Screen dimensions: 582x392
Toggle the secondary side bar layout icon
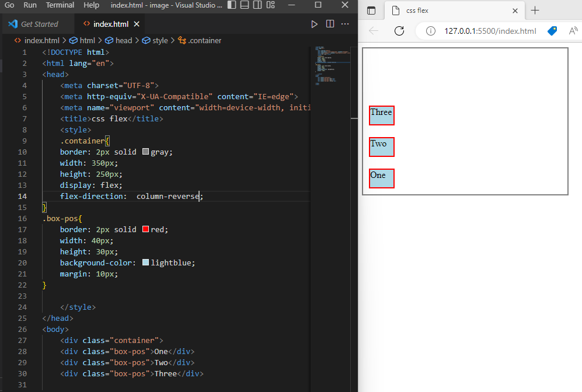click(257, 5)
